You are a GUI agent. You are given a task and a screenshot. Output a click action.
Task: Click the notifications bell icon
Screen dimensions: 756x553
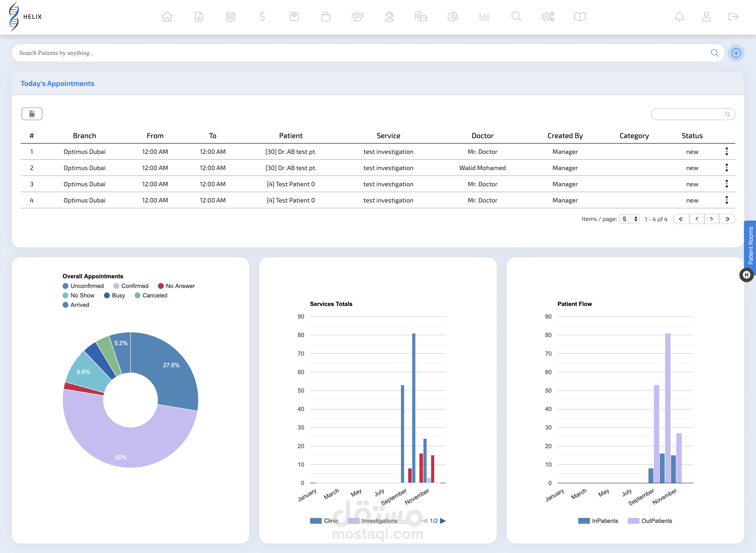coord(679,16)
